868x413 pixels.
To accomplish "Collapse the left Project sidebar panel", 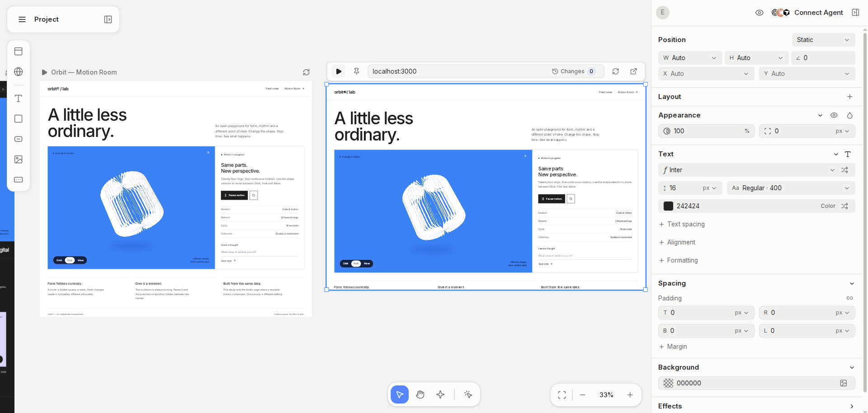I will pos(108,19).
